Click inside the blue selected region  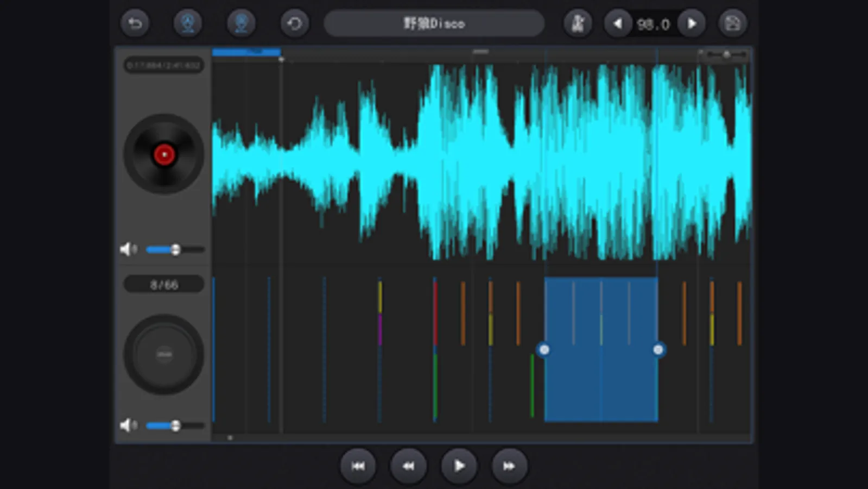click(x=601, y=349)
